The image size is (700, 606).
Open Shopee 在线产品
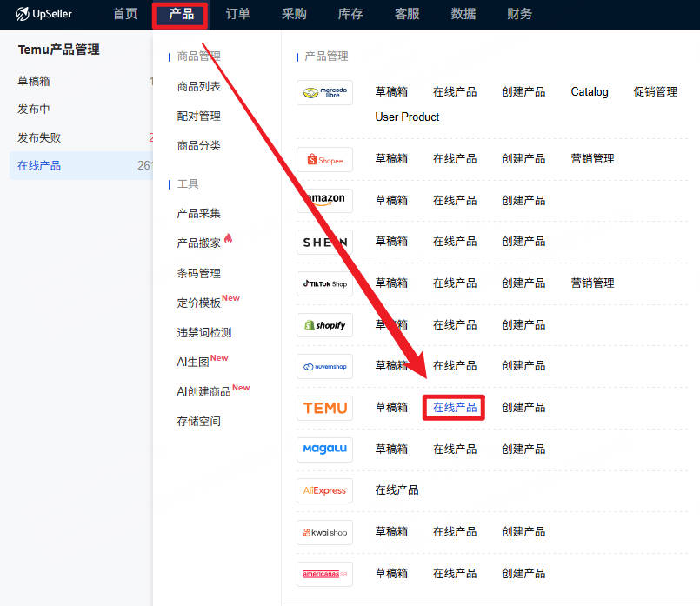[x=455, y=159]
